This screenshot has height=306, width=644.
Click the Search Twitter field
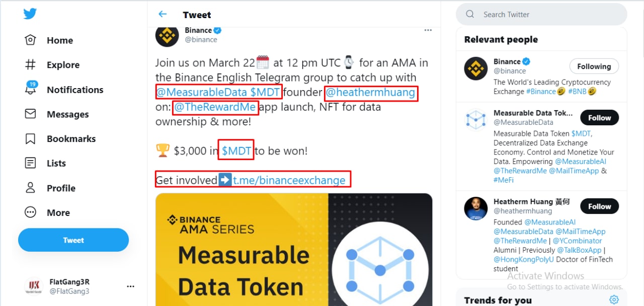coord(548,15)
